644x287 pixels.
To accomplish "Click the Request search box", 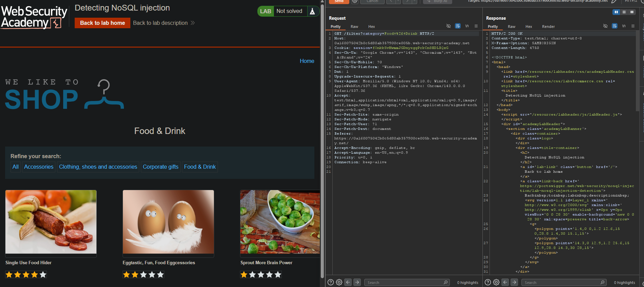I will pyautogui.click(x=407, y=283).
